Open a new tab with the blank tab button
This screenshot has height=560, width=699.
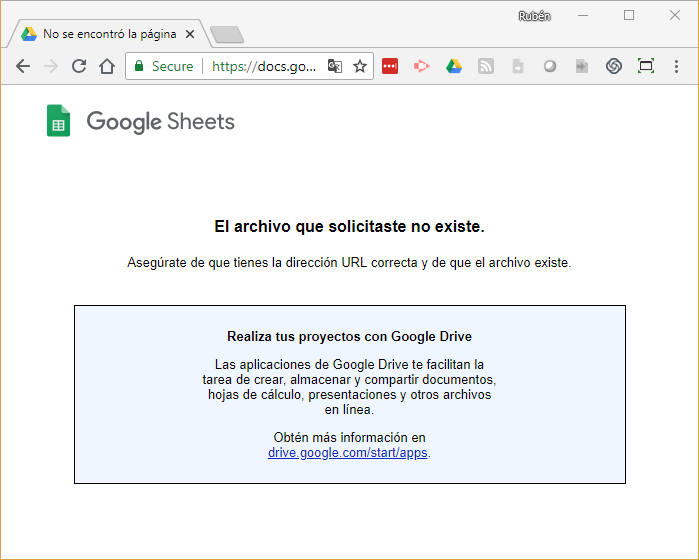click(227, 35)
